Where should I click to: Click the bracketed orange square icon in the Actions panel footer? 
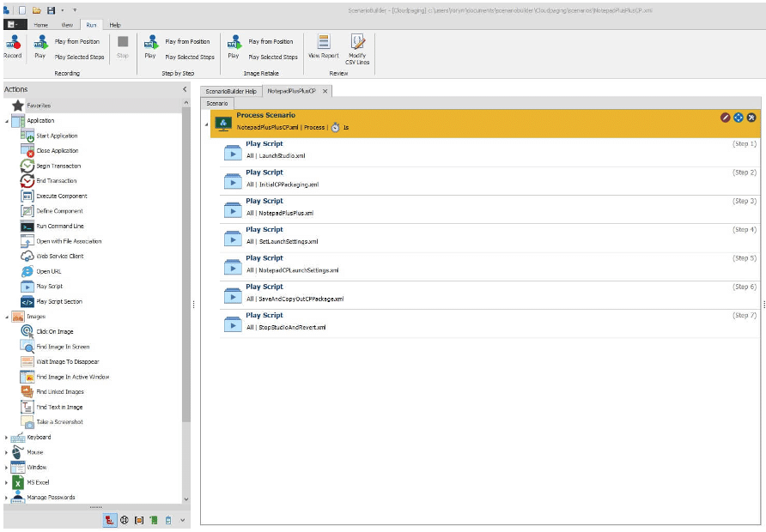pyautogui.click(x=139, y=520)
